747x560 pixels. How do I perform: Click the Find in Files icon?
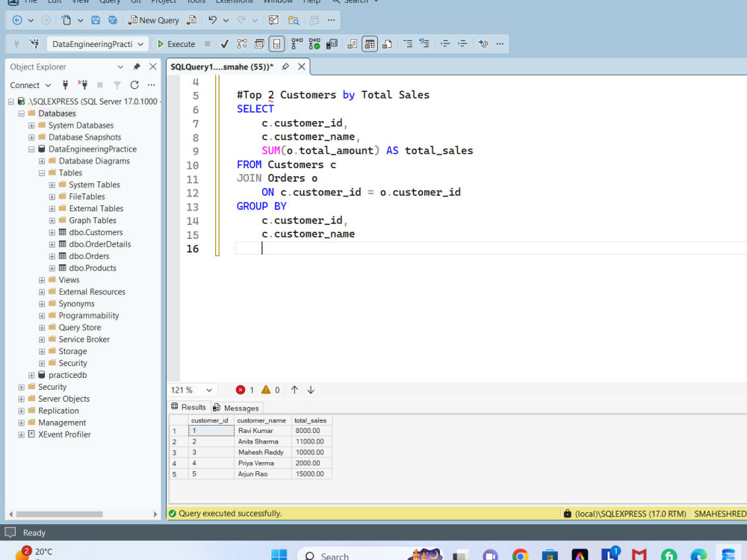coord(294,20)
